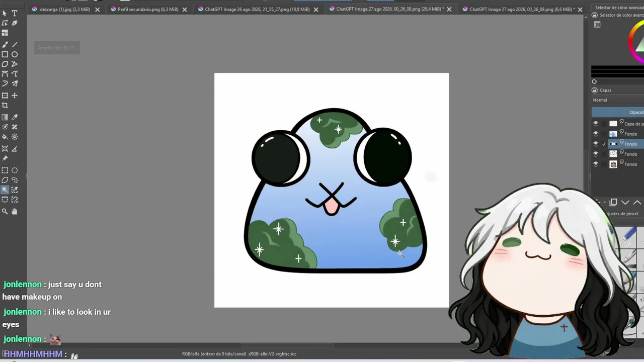Open the ChatGPT Image tab sized 26,4 MiB
The image size is (644, 362).
point(390,9)
